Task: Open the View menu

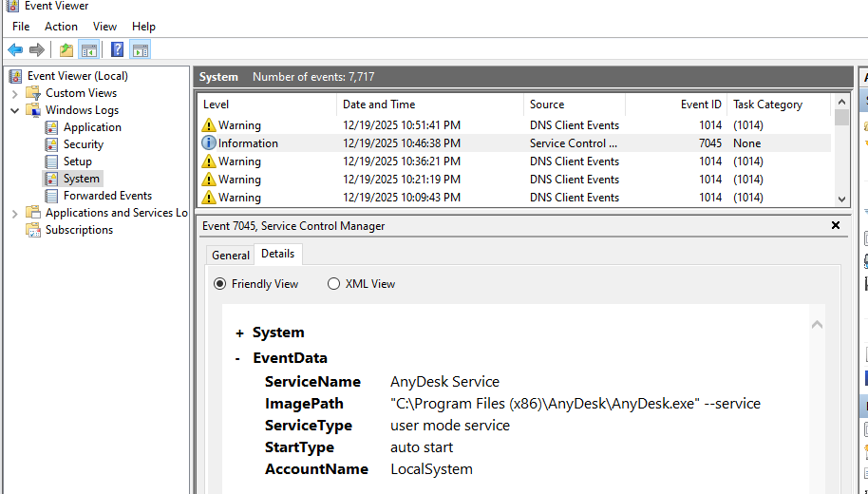Action: (x=104, y=27)
